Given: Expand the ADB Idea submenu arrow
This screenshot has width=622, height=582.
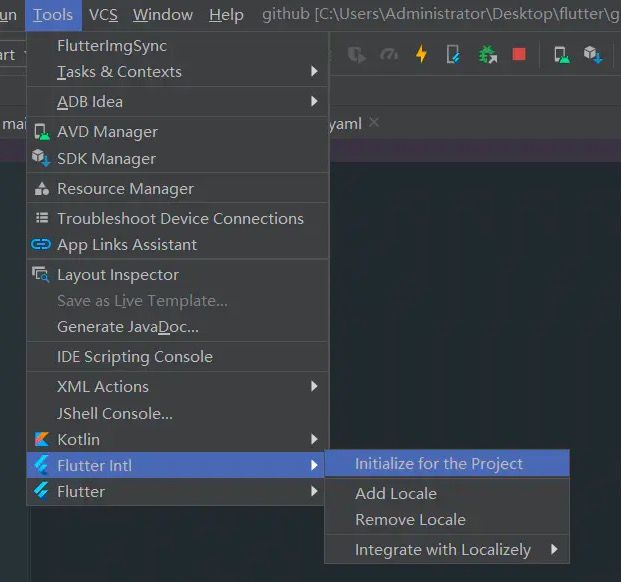Looking at the screenshot, I should (314, 101).
